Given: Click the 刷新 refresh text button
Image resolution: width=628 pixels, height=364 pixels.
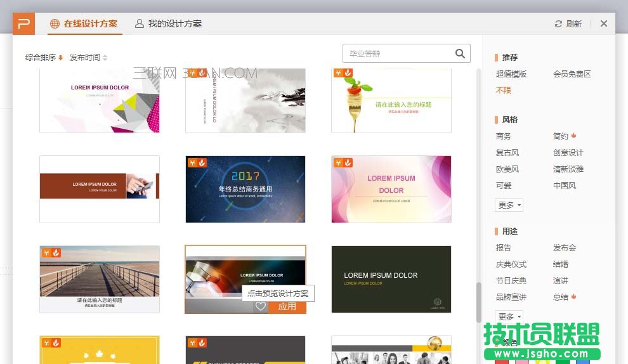Looking at the screenshot, I should (573, 24).
